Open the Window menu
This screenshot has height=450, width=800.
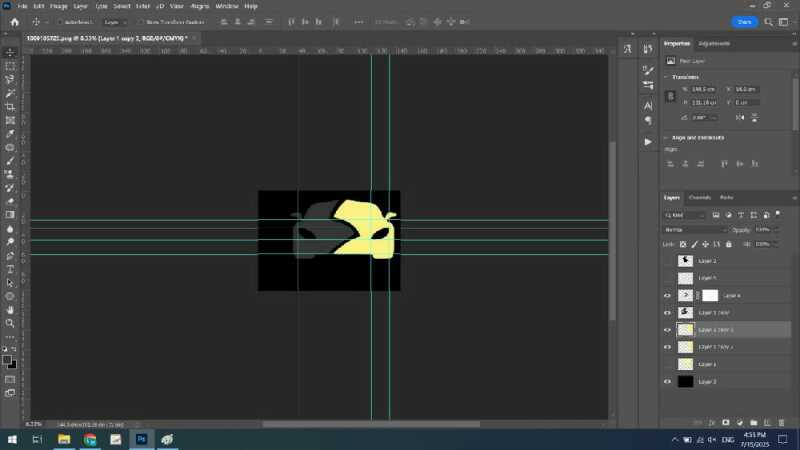pyautogui.click(x=227, y=6)
